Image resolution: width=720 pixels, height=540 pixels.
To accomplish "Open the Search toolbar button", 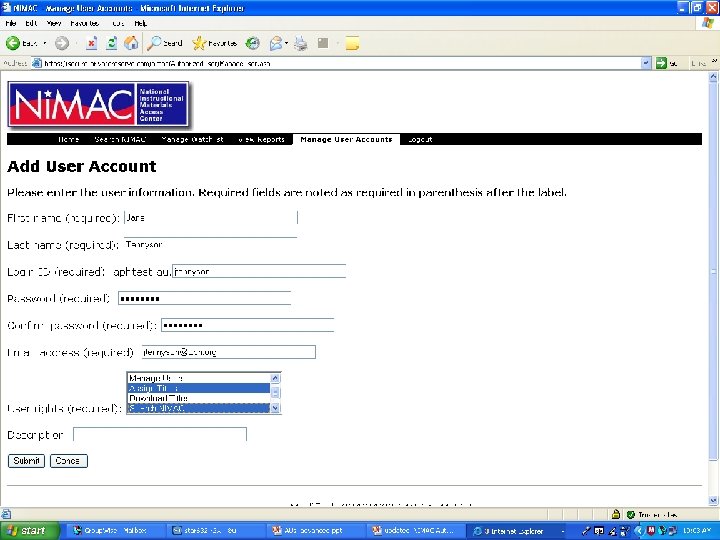I will [165, 43].
